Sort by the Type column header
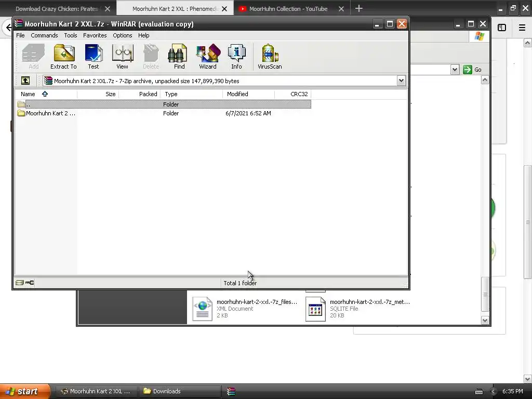 tap(191, 94)
